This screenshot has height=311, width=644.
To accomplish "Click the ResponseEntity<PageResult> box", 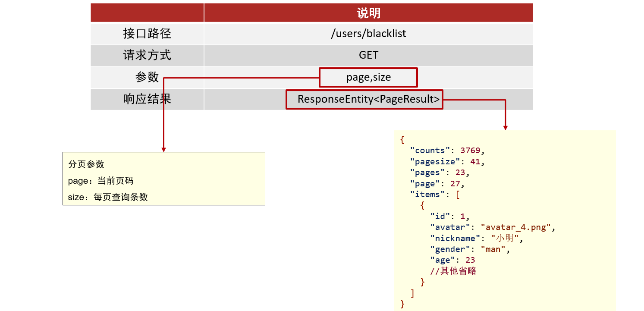I will [x=364, y=99].
